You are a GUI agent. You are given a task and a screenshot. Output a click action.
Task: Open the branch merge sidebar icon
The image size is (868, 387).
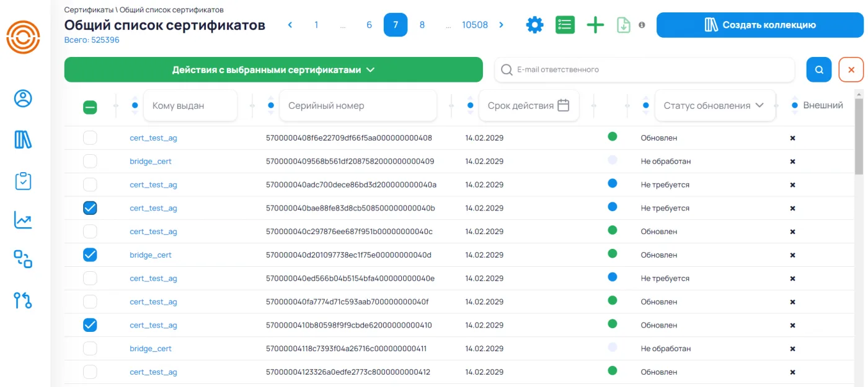24,301
